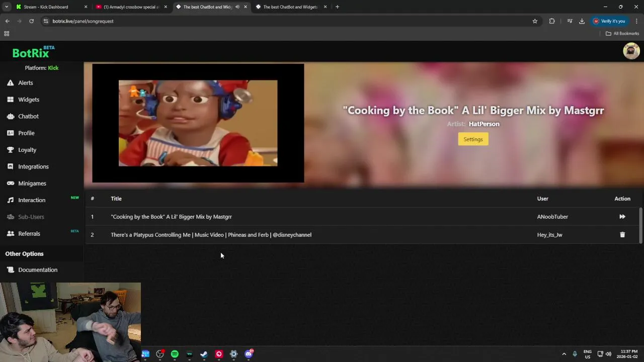This screenshot has height=362, width=644.
Task: Click the Kick platform label
Action: click(x=53, y=68)
